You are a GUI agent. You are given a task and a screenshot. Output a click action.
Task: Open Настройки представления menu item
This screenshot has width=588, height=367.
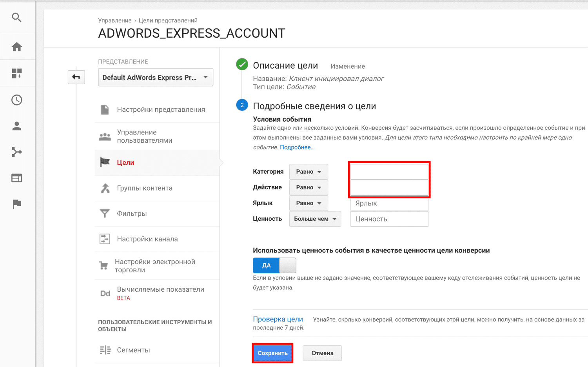click(161, 110)
